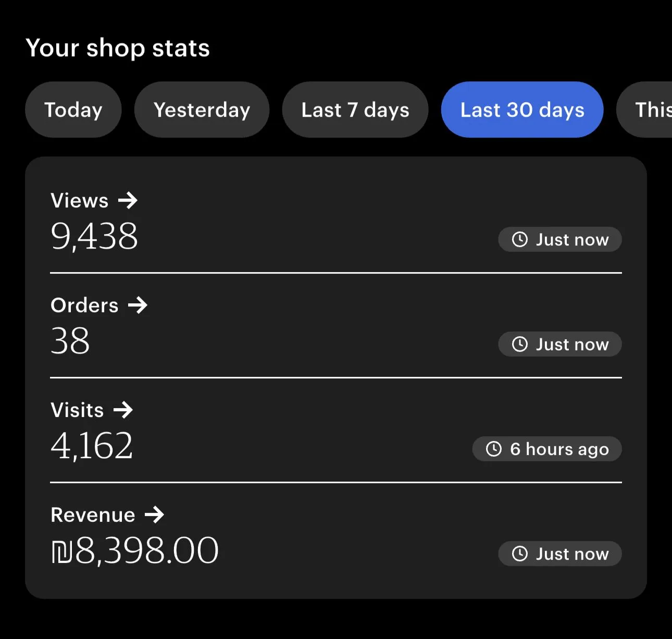Click the 9,438 views count

click(94, 236)
